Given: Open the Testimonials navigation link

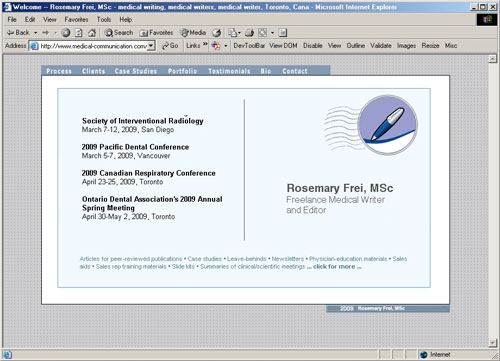Looking at the screenshot, I should [229, 71].
